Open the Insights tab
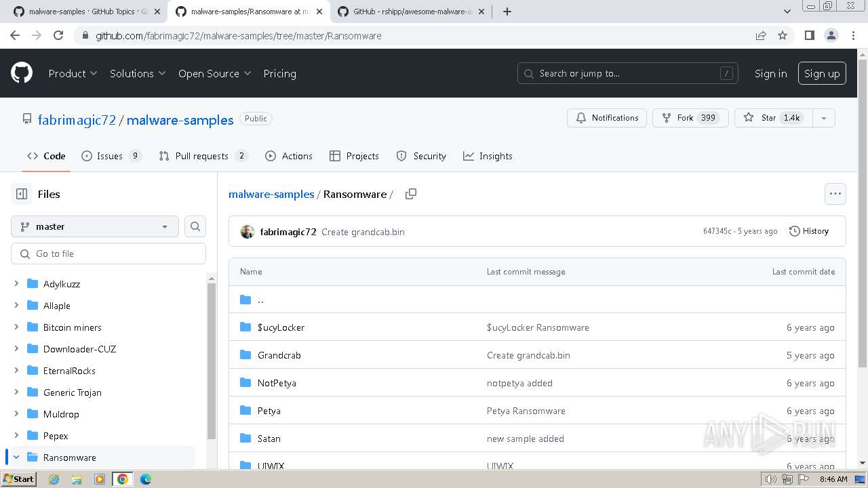The image size is (868, 488). point(488,156)
